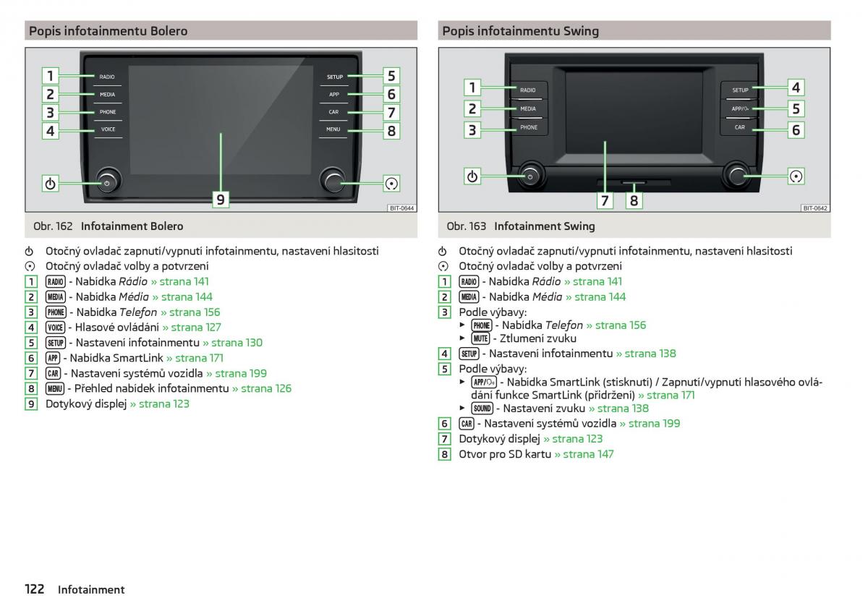Click the MEDIA key icon in the Bolero legend

56,296
